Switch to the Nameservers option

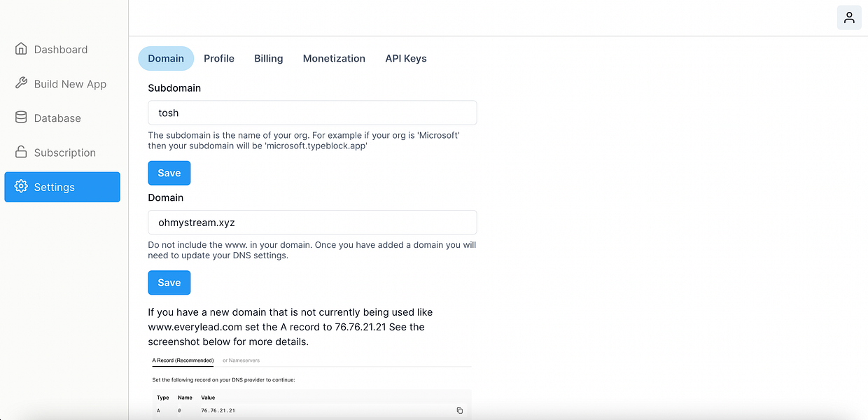241,360
